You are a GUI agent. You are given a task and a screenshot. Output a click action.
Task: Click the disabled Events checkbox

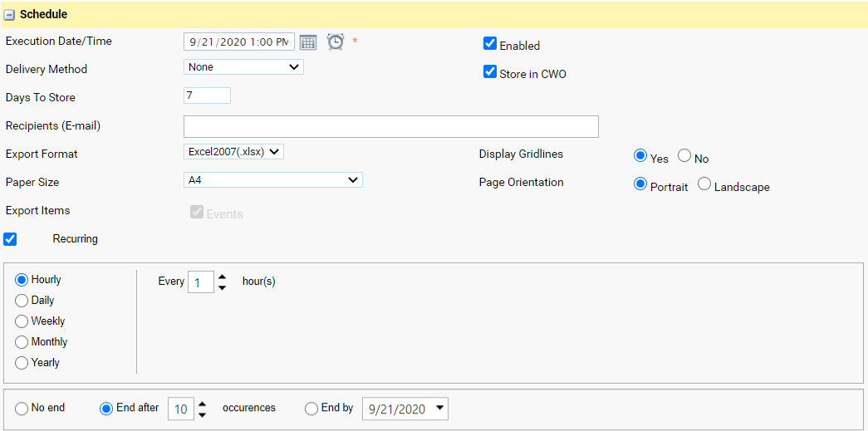pyautogui.click(x=197, y=212)
